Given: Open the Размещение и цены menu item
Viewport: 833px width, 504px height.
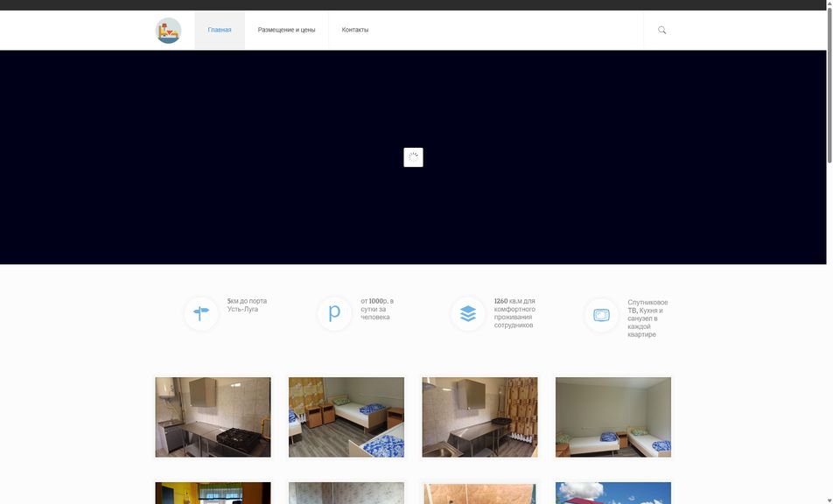Looking at the screenshot, I should point(286,30).
